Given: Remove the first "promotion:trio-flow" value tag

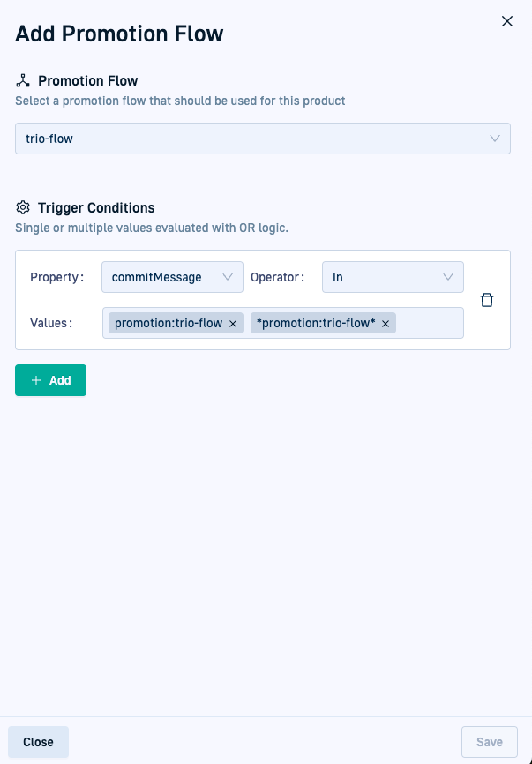Looking at the screenshot, I should 233,324.
